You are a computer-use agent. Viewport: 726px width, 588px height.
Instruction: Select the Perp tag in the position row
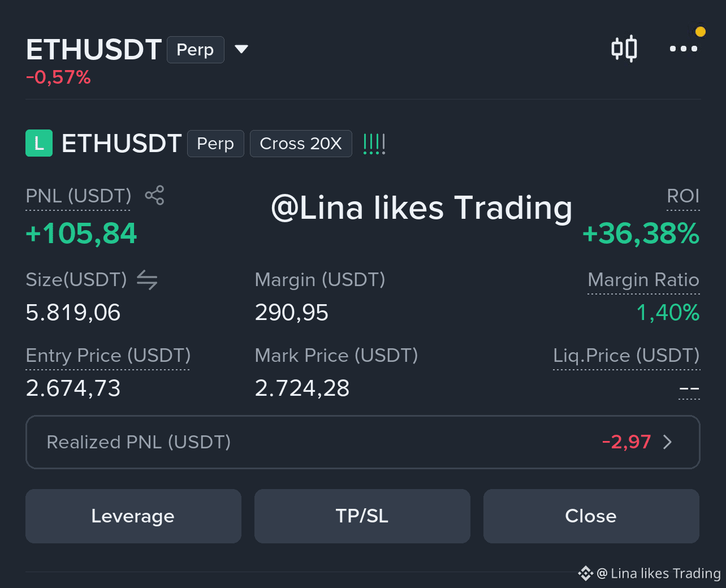215,144
